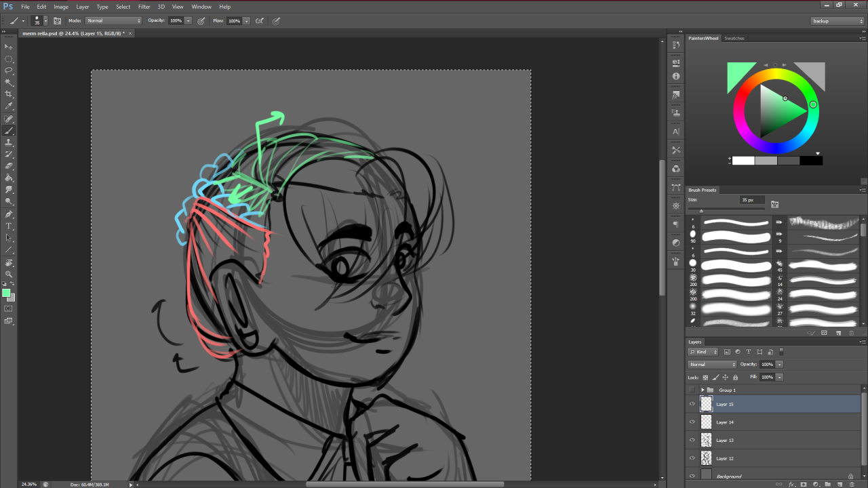Click the brush Size input field
Image resolution: width=868 pixels, height=488 pixels.
tap(752, 200)
